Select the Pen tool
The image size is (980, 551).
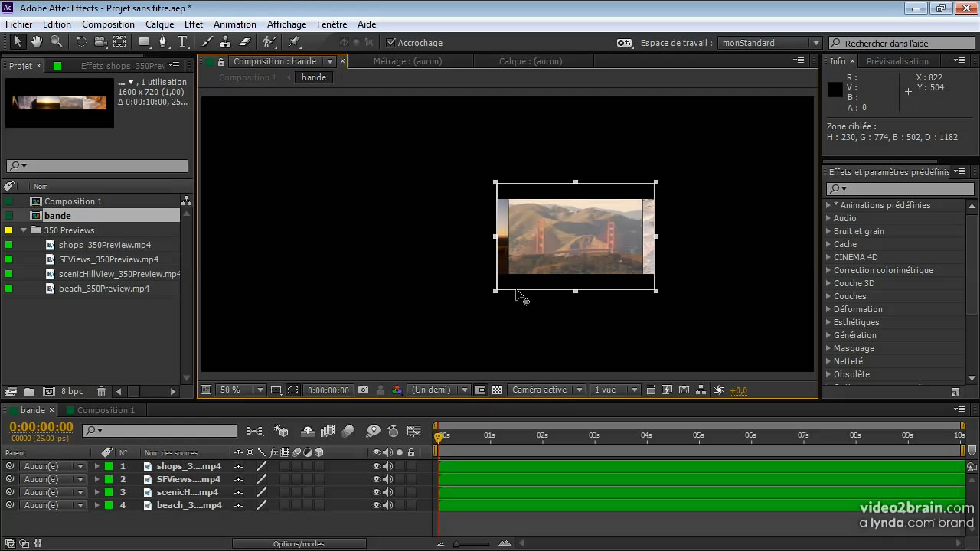(162, 42)
